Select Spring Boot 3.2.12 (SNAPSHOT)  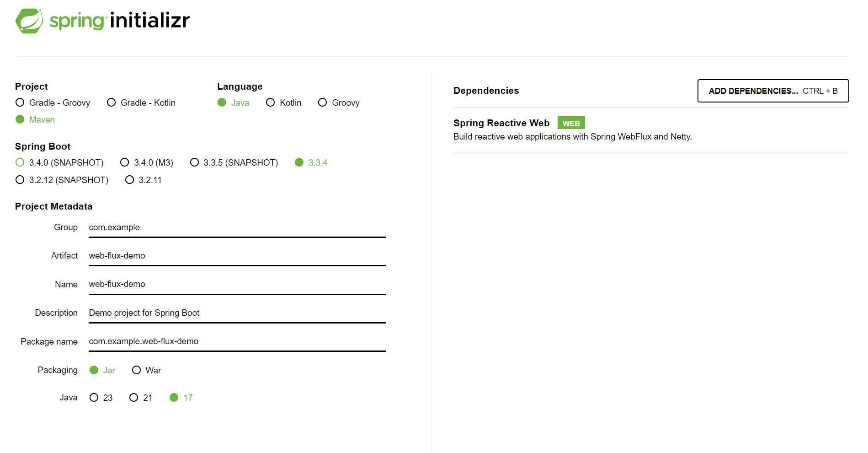point(62,180)
